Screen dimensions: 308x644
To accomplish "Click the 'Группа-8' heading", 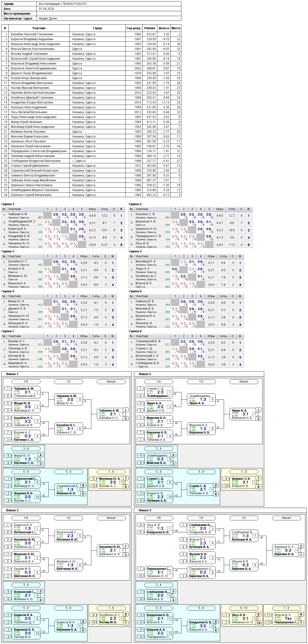I will [135, 331].
